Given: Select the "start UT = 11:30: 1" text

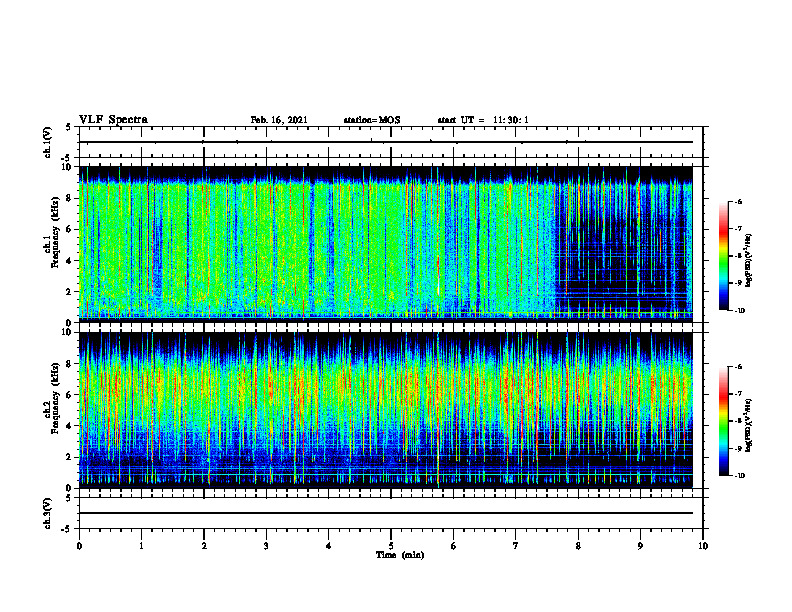Looking at the screenshot, I should [x=483, y=120].
